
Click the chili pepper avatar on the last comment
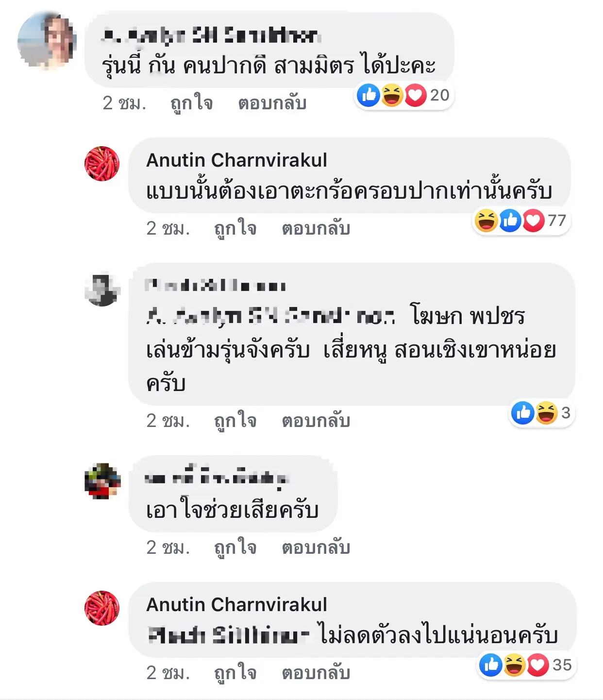click(x=102, y=608)
